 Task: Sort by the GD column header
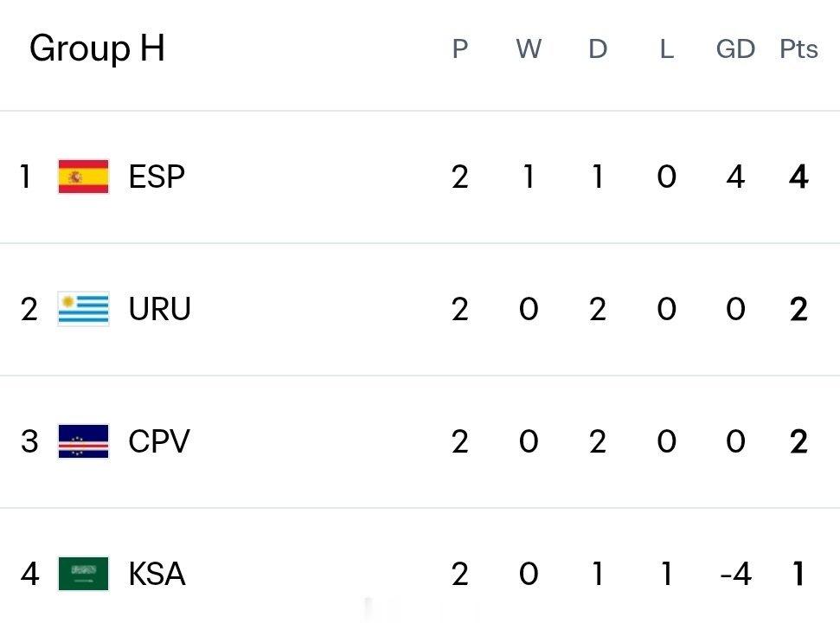(735, 49)
